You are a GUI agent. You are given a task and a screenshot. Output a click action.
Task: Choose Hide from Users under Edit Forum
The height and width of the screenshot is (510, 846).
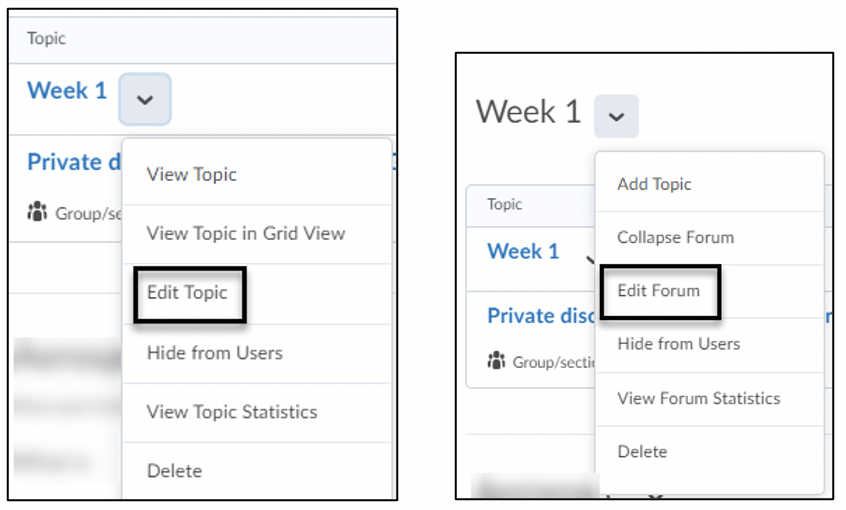point(678,343)
